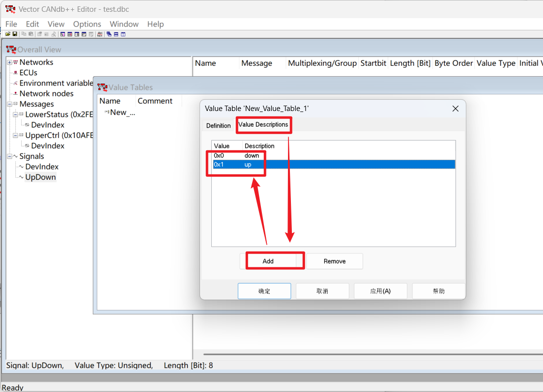Click the ECUs icon in tree
The image size is (543, 392).
(x=15, y=73)
